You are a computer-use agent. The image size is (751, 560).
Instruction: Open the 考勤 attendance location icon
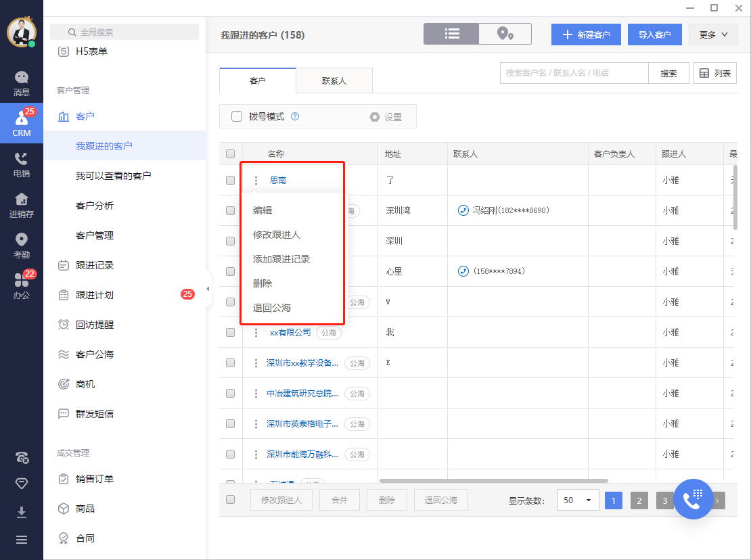[22, 246]
